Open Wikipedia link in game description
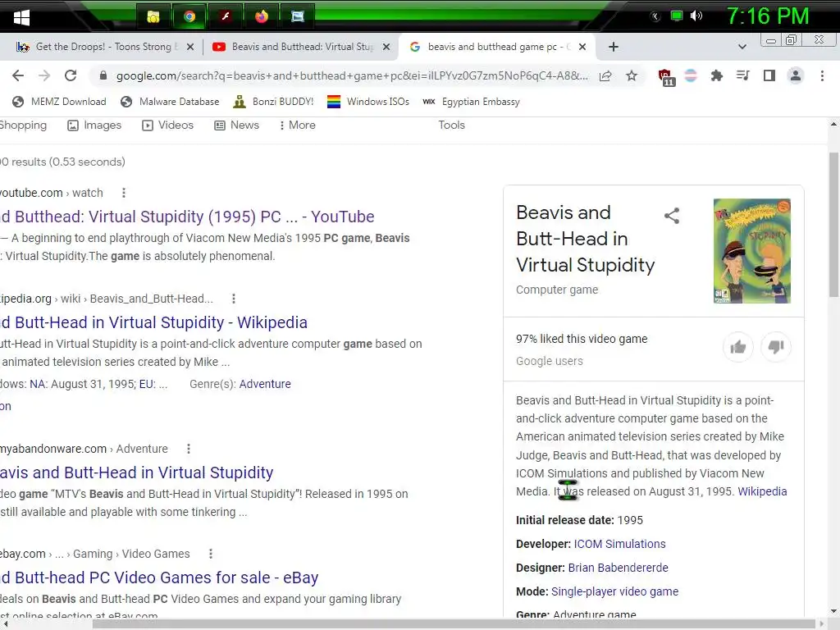This screenshot has width=840, height=630. point(762,491)
